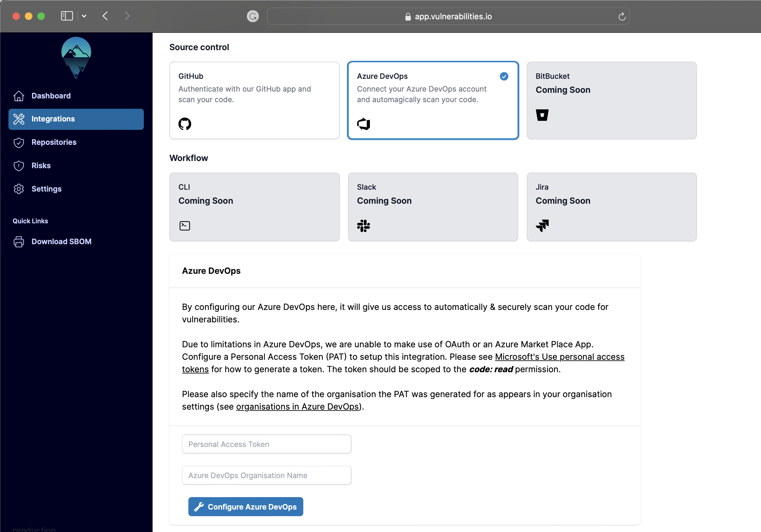
Task: Click the Integrations menu item
Action: pyautogui.click(x=76, y=119)
